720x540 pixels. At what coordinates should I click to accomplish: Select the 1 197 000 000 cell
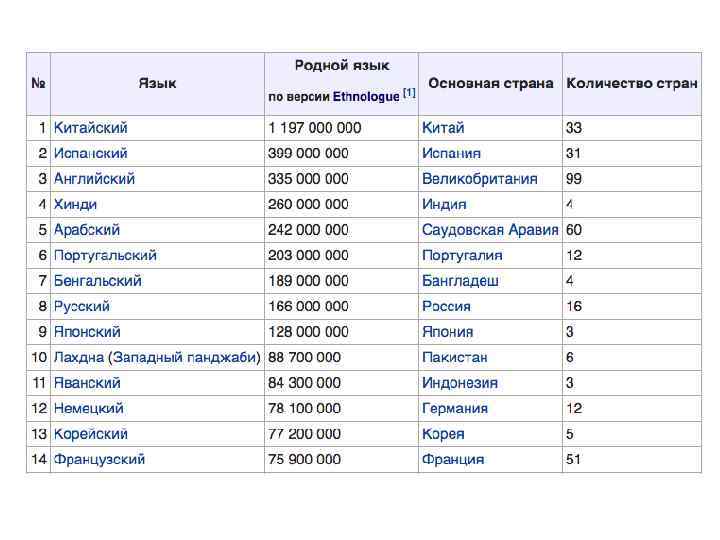point(315,128)
